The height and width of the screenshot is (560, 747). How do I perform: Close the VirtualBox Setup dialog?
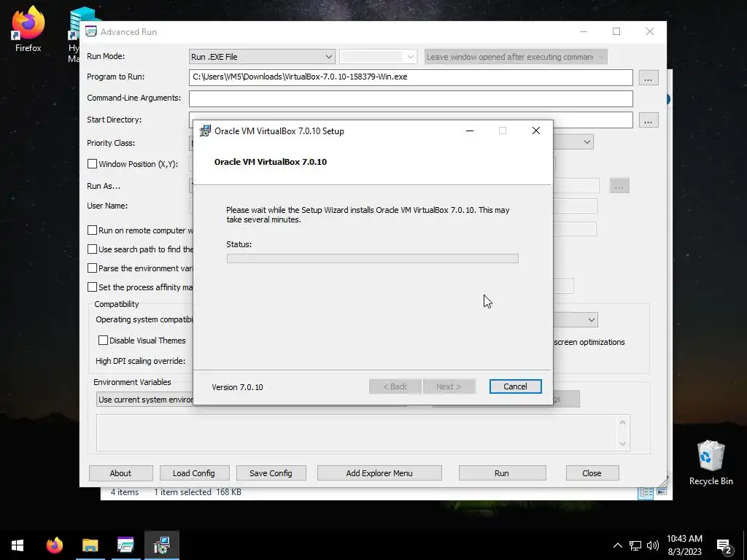(536, 131)
